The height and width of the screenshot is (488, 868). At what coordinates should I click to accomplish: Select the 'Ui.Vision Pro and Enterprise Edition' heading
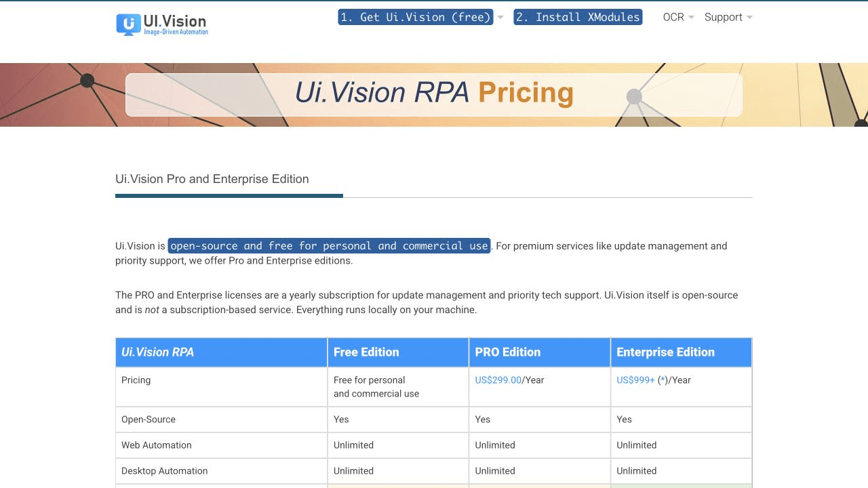coord(212,179)
